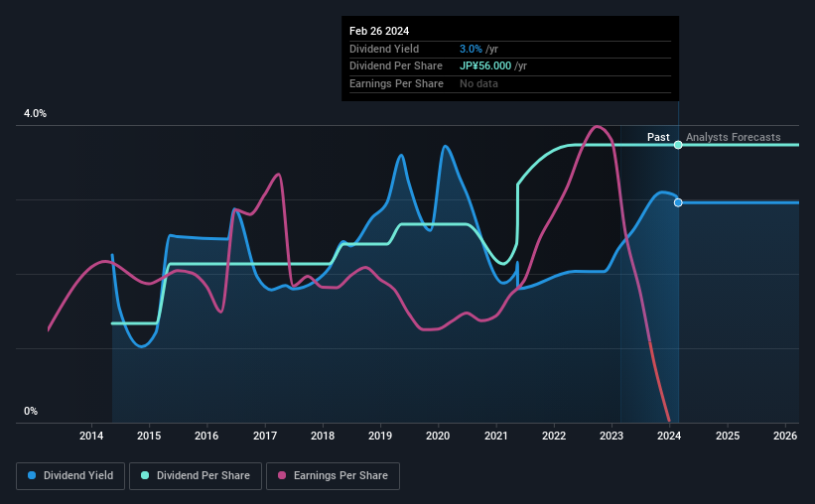Screen dimensions: 815x504
Task: Click the teal Dividend Per Share legend dot
Action: (145, 475)
